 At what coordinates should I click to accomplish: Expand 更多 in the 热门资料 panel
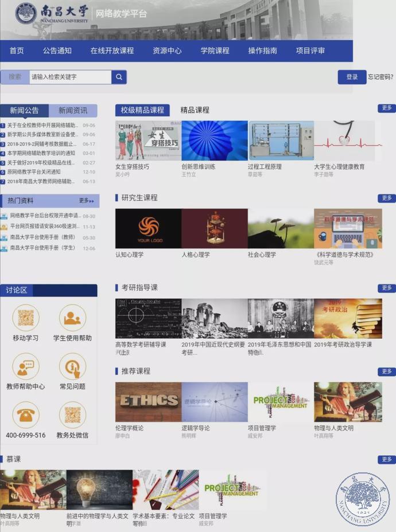click(x=86, y=201)
